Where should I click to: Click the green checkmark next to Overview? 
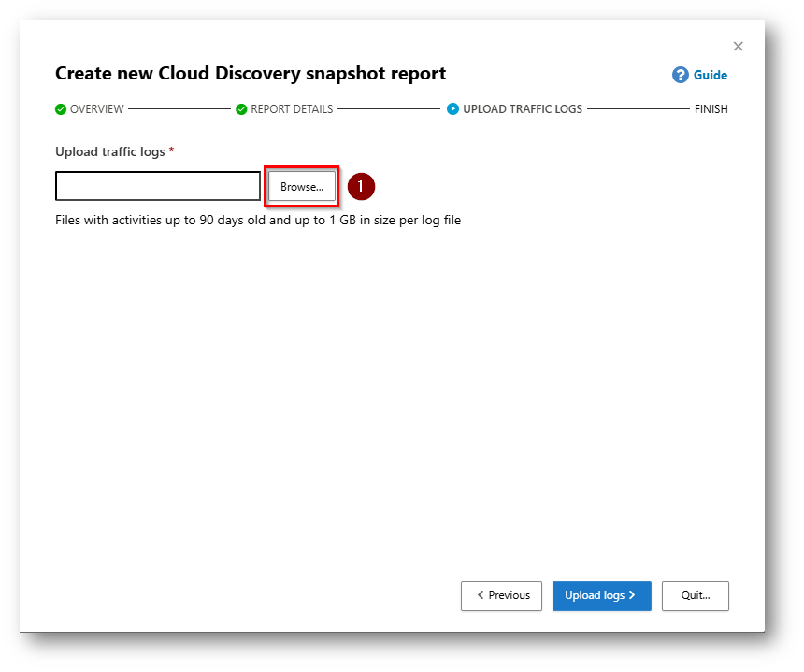(61, 109)
